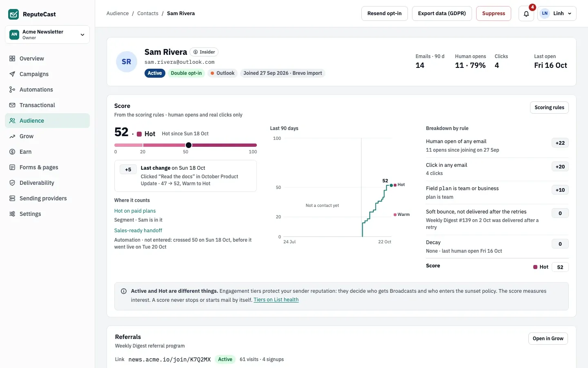
Task: Open the Overview grid icon
Action: [x=12, y=58]
